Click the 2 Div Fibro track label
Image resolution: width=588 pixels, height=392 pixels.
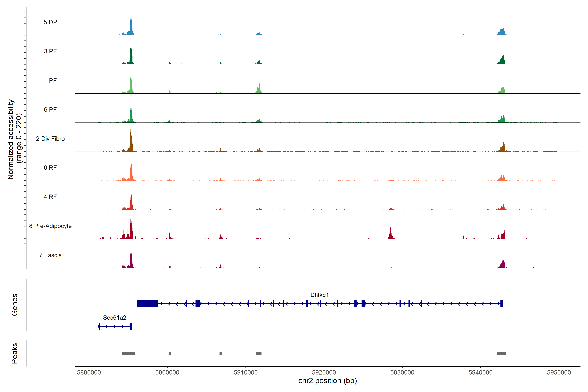(50, 139)
